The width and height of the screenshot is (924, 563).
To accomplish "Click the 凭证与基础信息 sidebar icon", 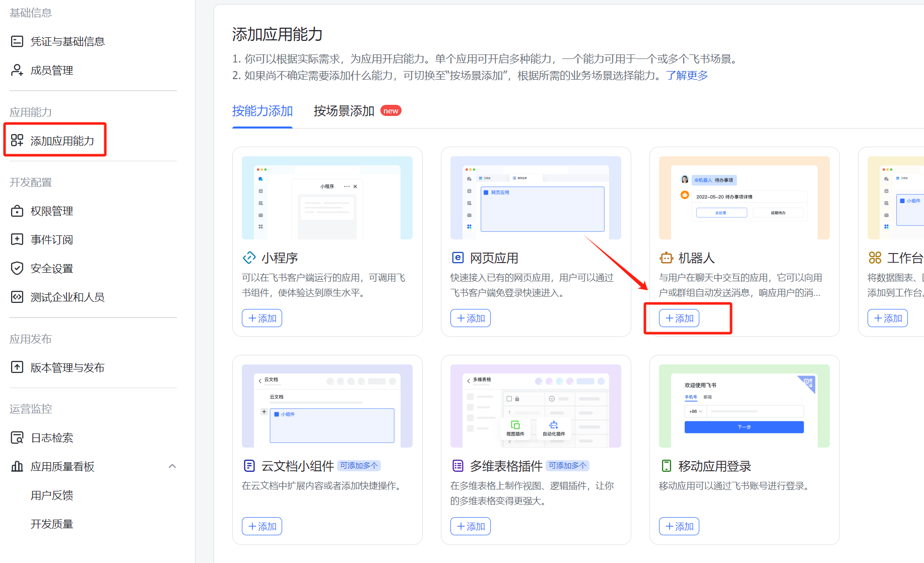I will (17, 41).
